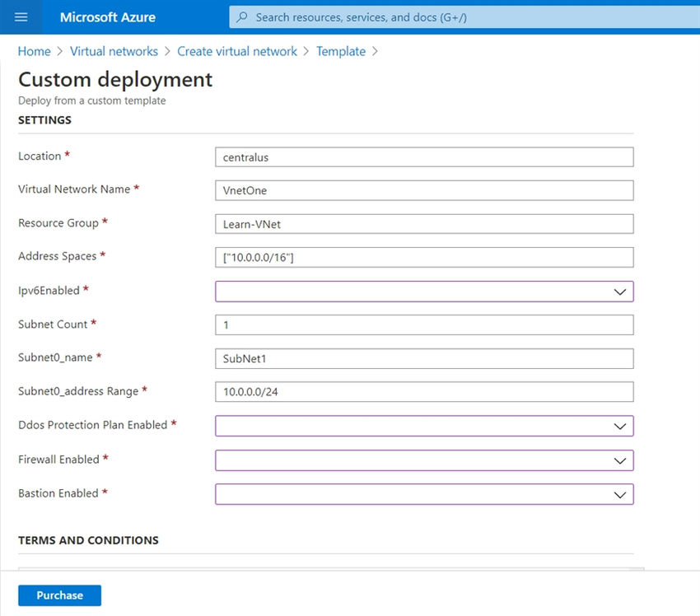Viewport: 700px width, 616px height.
Task: Select the Subnet Count field
Action: click(x=424, y=324)
